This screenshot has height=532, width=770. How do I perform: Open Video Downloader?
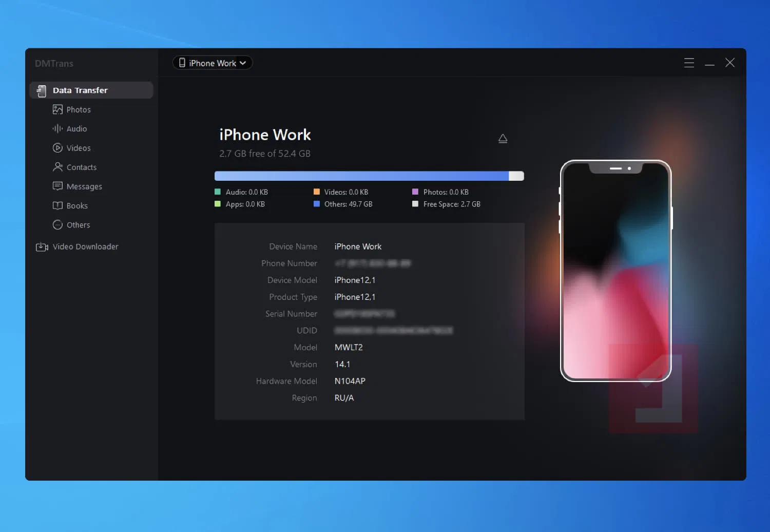click(x=85, y=246)
